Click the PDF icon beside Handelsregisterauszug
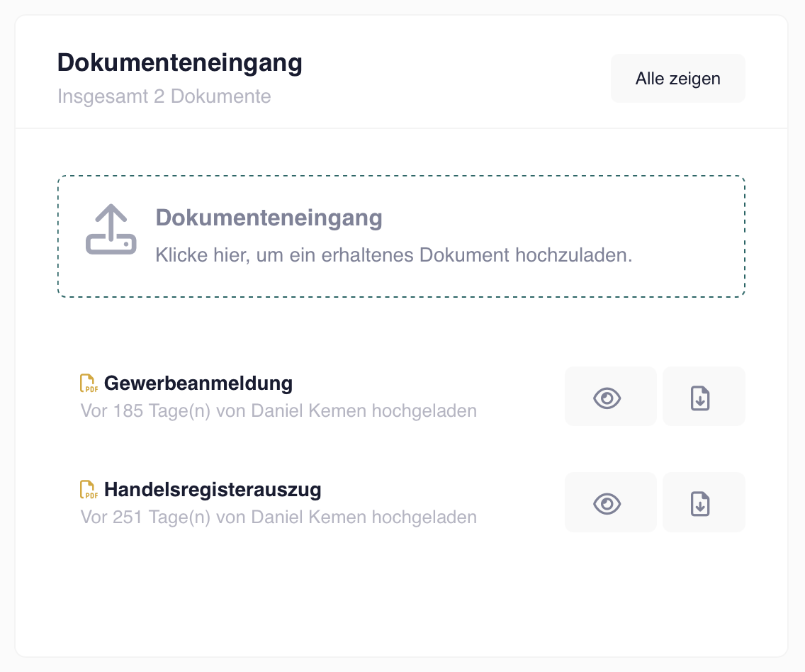 coord(88,489)
